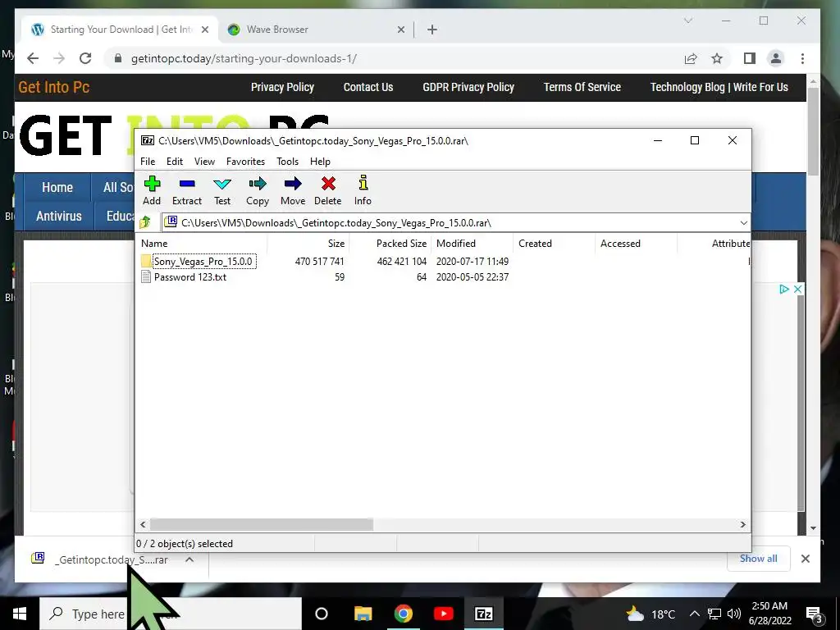Run the Test archive tool
840x630 pixels.
221,184
